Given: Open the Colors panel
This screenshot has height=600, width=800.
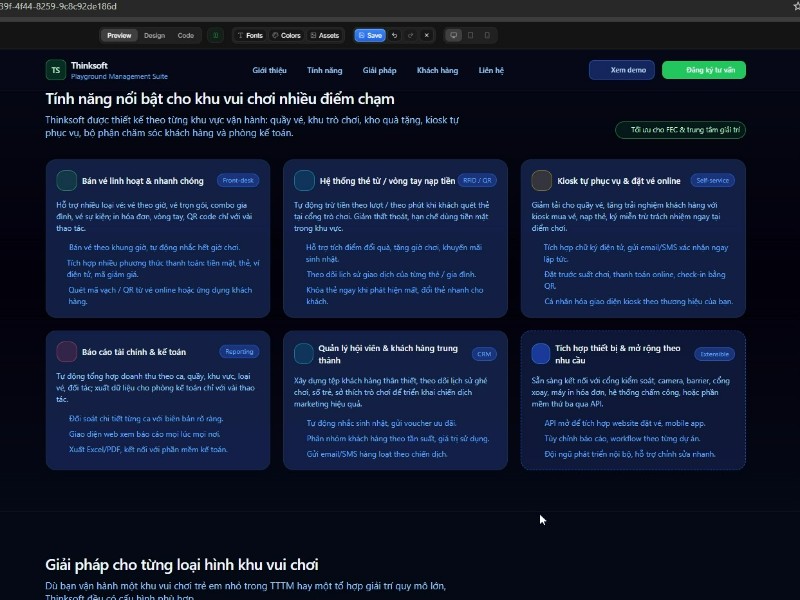Looking at the screenshot, I should coord(286,35).
